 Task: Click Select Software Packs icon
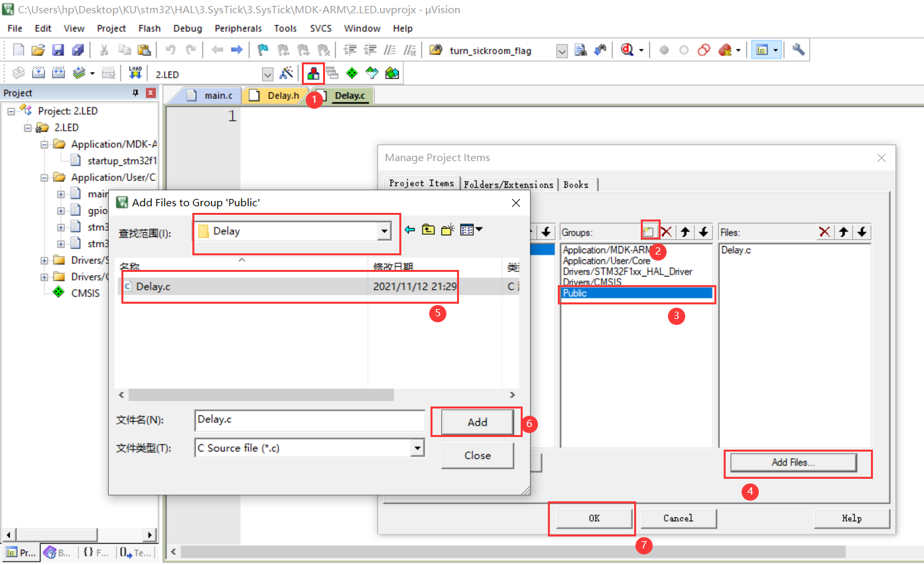click(x=372, y=73)
